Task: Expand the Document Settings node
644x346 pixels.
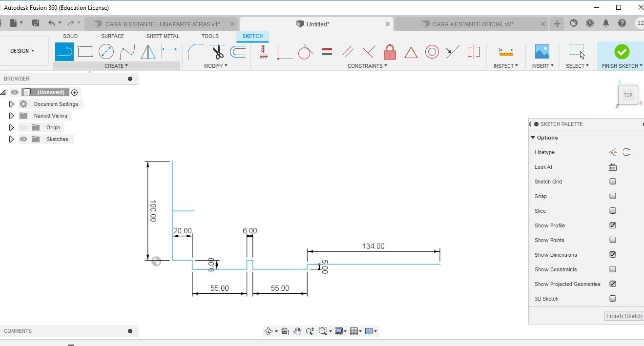Action: tap(11, 104)
